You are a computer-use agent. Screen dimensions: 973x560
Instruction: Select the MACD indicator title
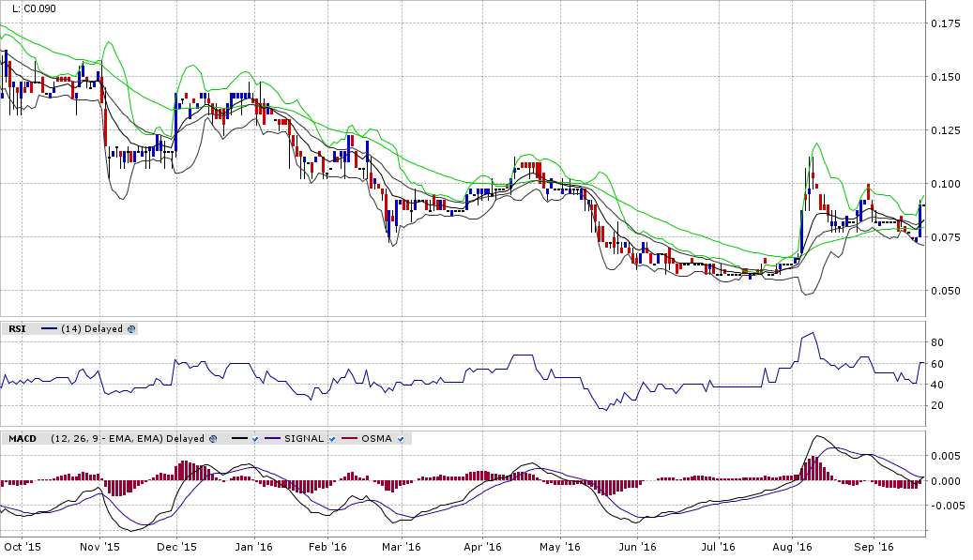[x=23, y=438]
